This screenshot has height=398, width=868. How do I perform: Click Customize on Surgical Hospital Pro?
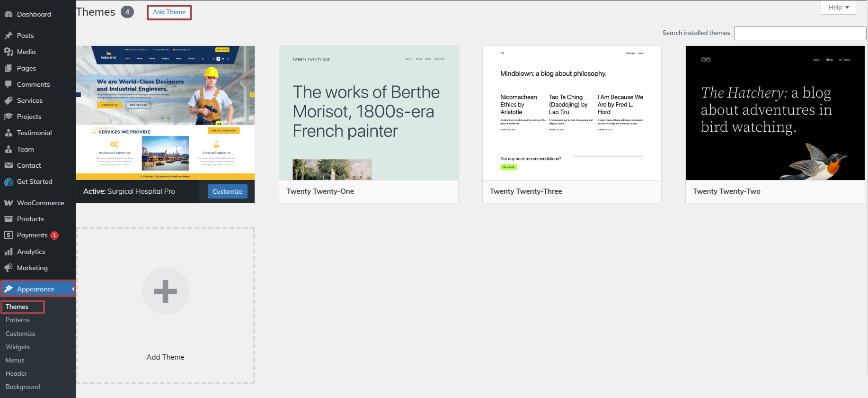(x=227, y=191)
